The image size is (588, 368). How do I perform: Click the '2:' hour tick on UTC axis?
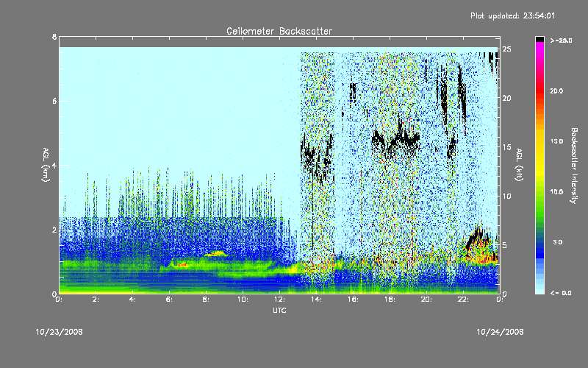coord(96,300)
